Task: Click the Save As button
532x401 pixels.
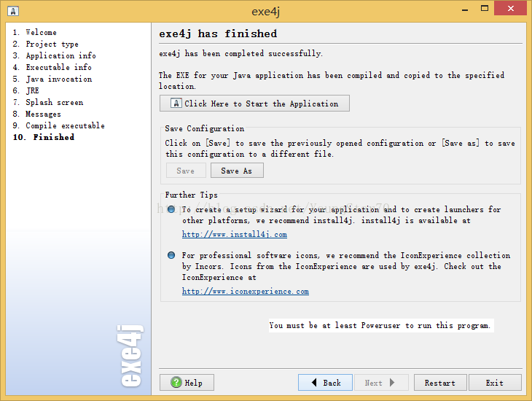Action: (237, 171)
